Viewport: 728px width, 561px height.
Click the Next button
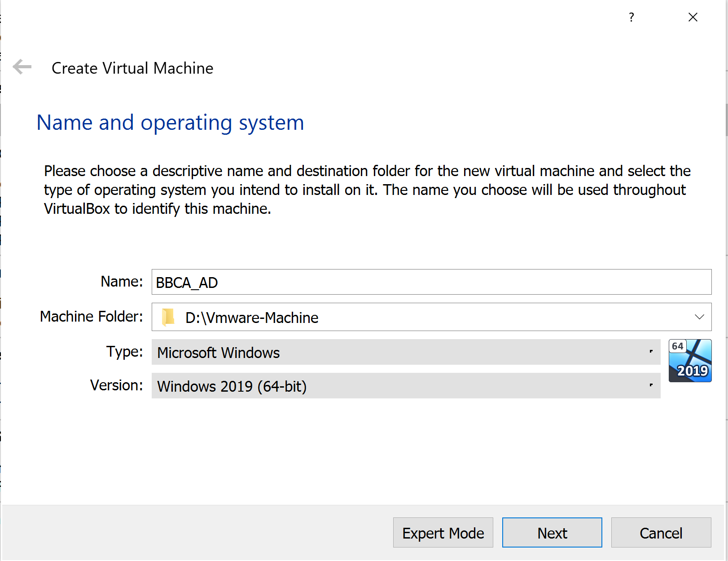552,533
